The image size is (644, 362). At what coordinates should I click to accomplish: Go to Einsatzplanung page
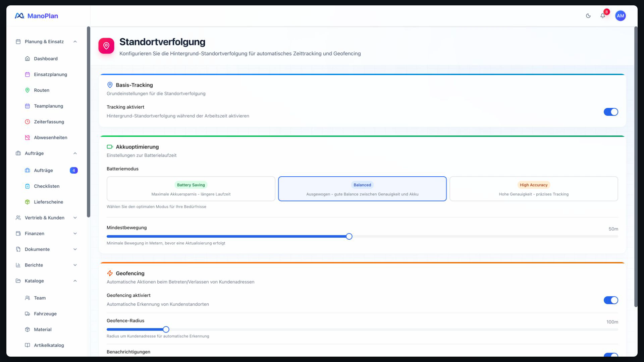[x=50, y=74]
